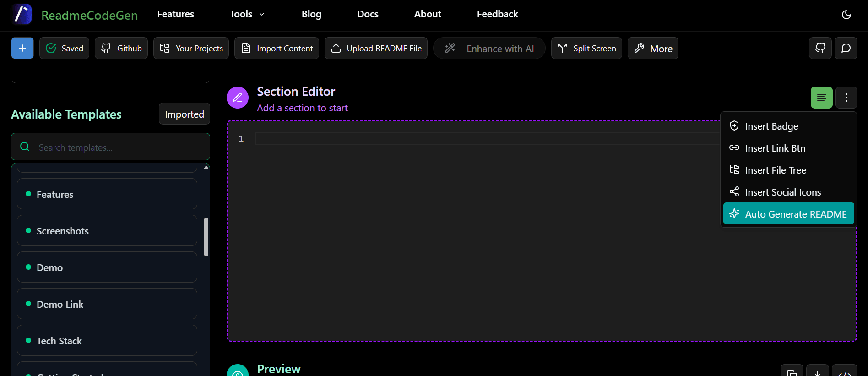The width and height of the screenshot is (868, 376).
Task: Click the chevron next to Tools
Action: tap(262, 14)
